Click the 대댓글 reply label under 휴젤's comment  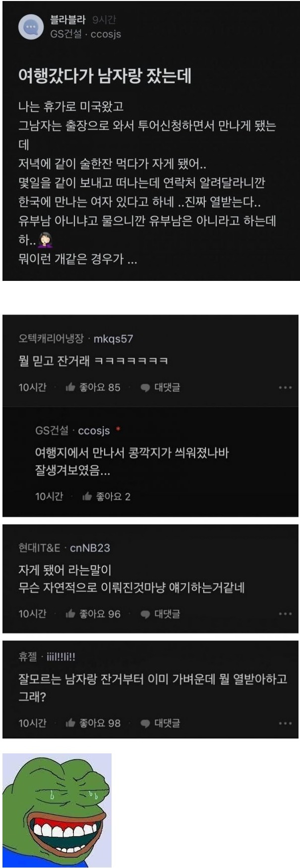coord(167,723)
